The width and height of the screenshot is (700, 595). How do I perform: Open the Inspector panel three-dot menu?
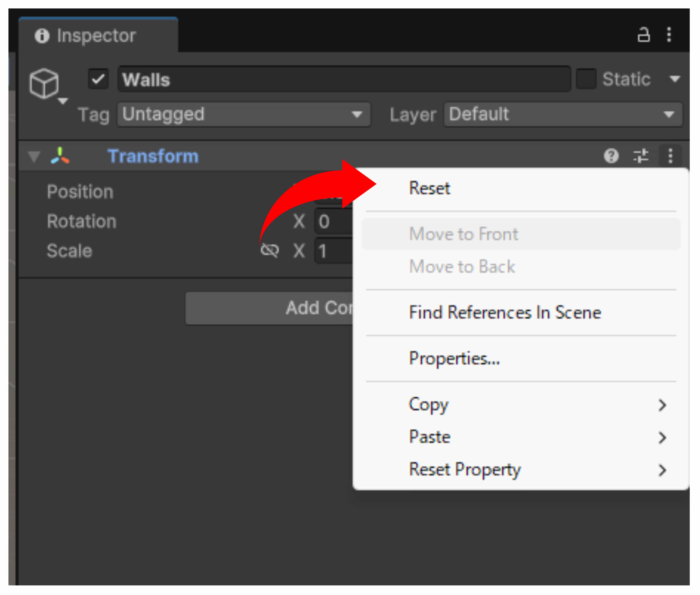(669, 35)
